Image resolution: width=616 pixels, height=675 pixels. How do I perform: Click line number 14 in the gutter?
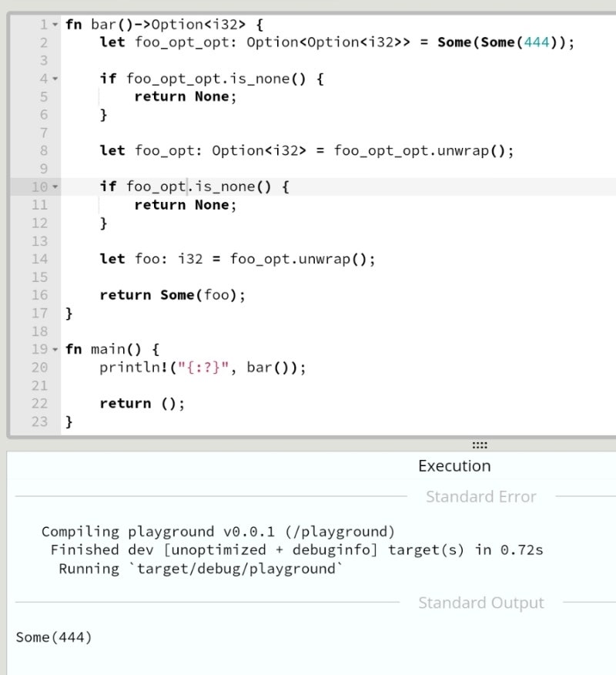coord(39,259)
